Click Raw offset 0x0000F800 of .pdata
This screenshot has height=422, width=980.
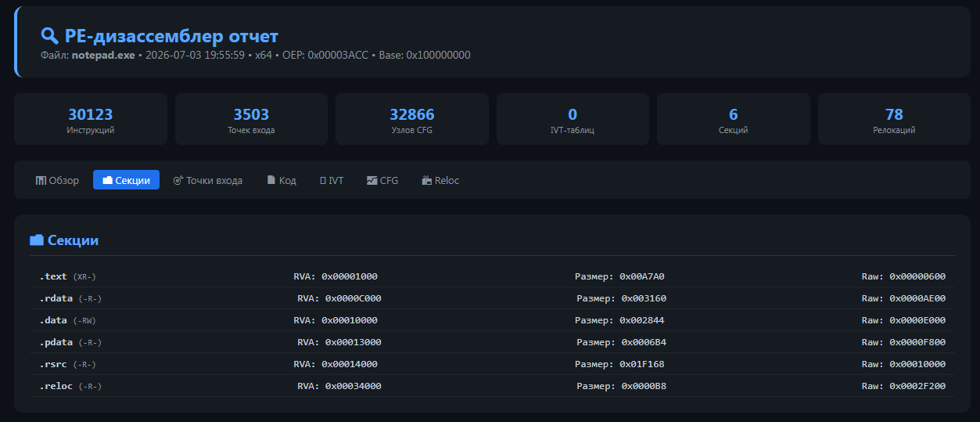pos(903,342)
